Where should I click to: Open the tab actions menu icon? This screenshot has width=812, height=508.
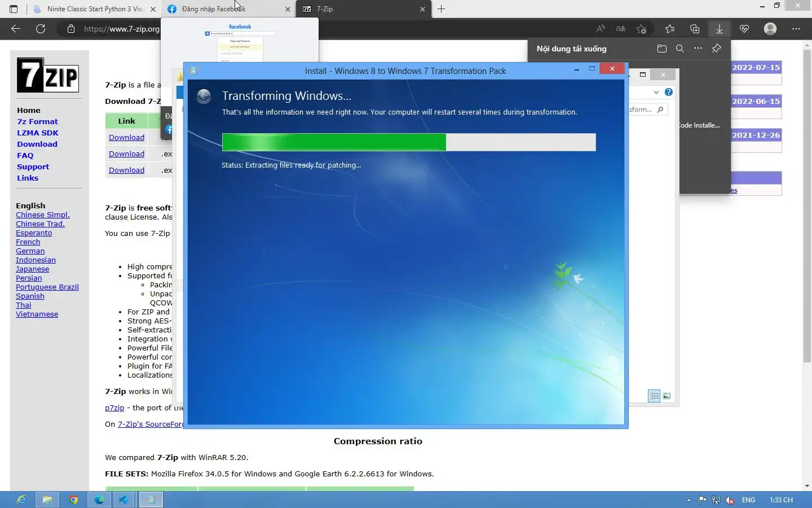click(x=14, y=9)
